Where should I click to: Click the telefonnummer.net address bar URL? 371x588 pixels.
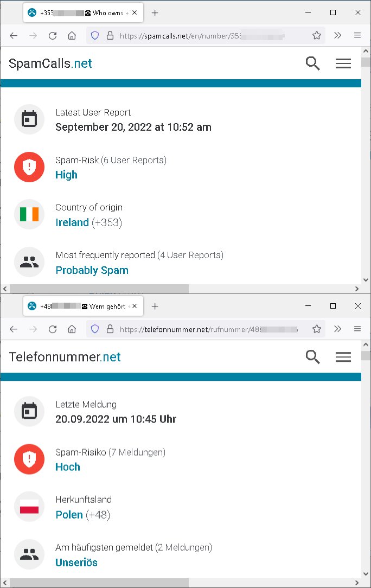click(208, 329)
